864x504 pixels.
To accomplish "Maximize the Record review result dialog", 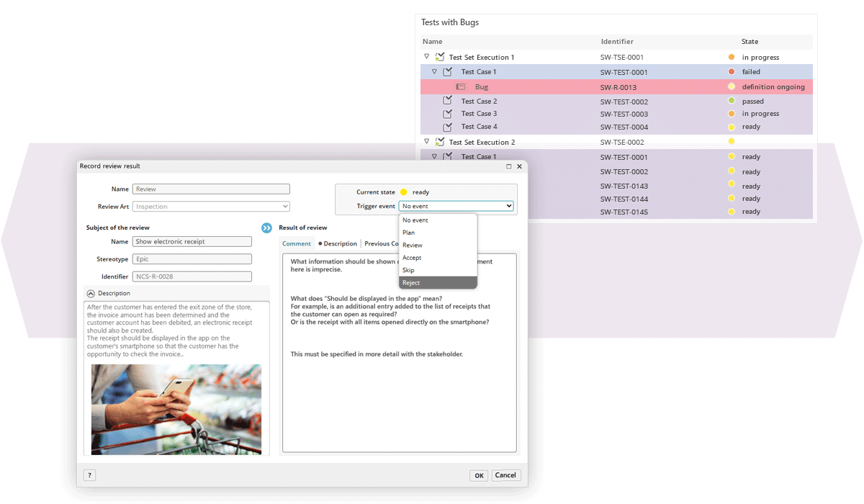I will (x=509, y=166).
